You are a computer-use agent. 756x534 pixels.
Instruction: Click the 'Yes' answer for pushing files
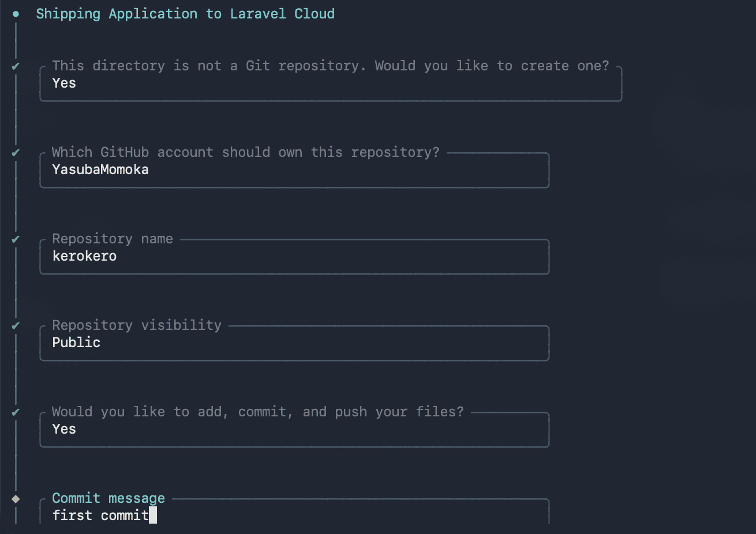pos(64,429)
